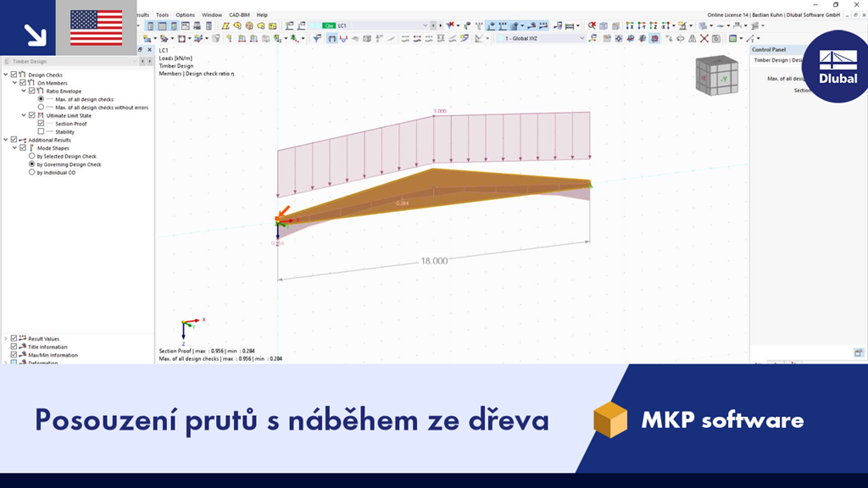Viewport: 868px width, 488px height.
Task: Go to the next load case arrow
Action: click(440, 25)
